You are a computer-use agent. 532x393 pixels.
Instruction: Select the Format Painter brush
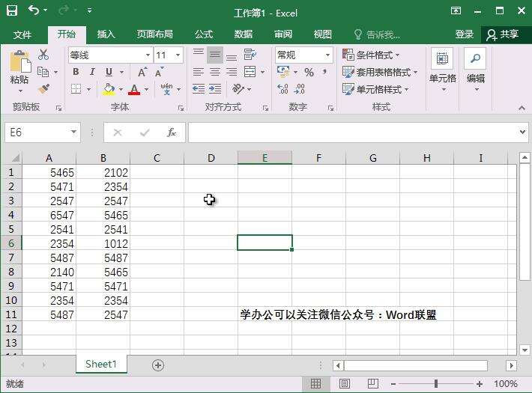[43, 89]
